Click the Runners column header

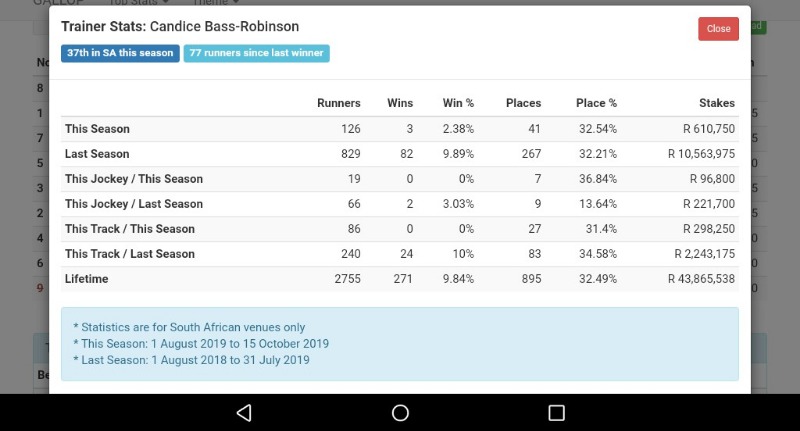click(338, 103)
